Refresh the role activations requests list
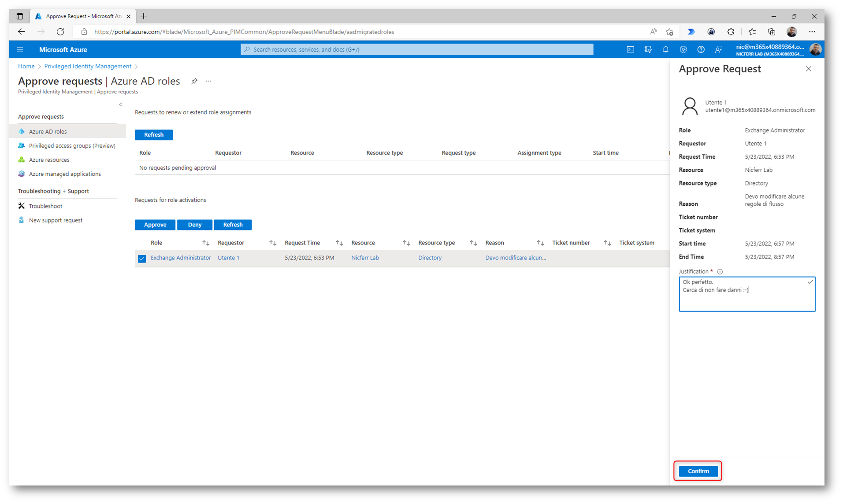 (x=233, y=225)
